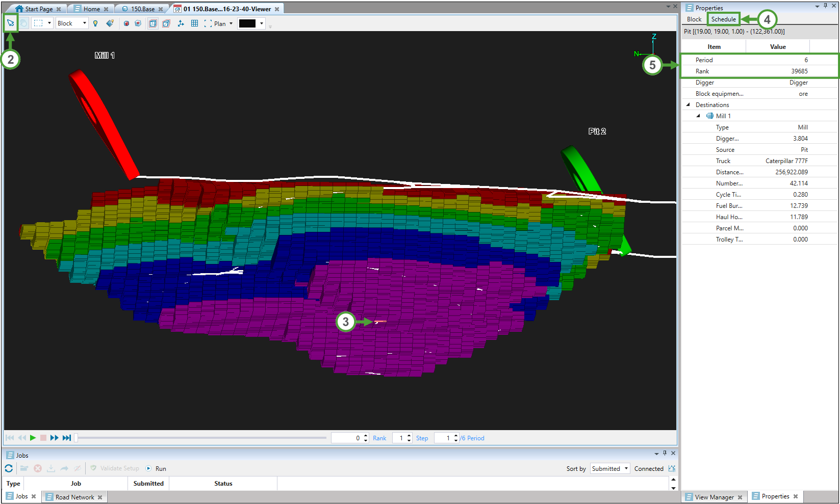Open the Plan view dropdown

coord(231,23)
